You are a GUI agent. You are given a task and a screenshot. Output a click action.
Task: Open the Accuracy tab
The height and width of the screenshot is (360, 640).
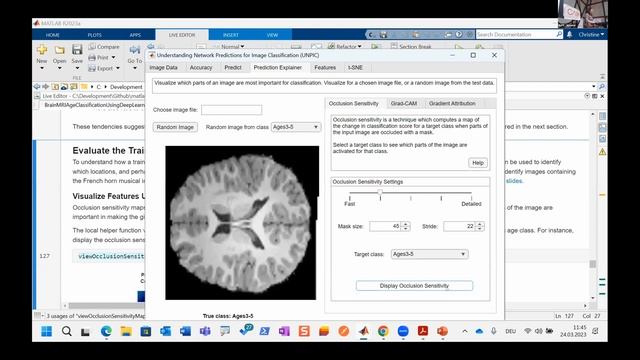[x=201, y=67]
